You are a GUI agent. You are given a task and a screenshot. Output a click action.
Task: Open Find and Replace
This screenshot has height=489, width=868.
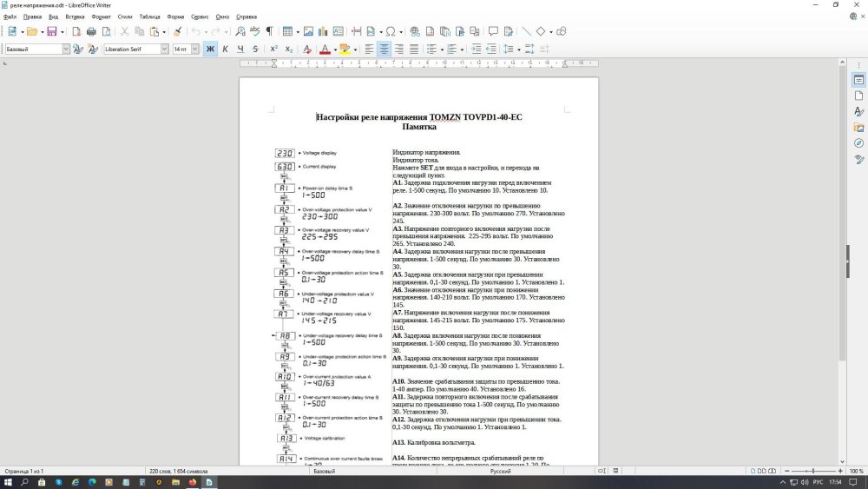pos(240,31)
